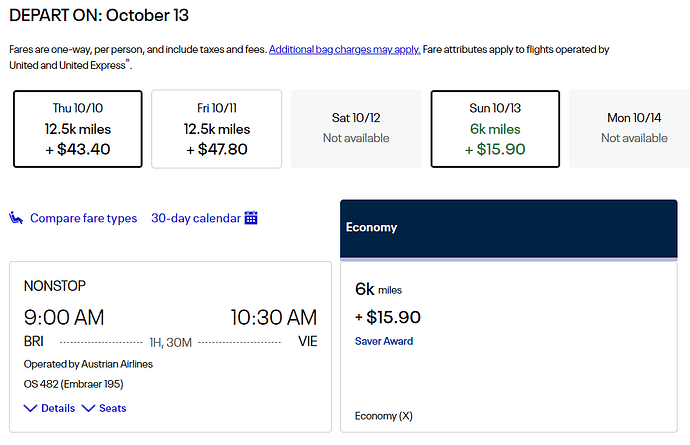The width and height of the screenshot is (690, 445).
Task: Click the calendar icon next to 30-day calendar
Action: tap(251, 217)
